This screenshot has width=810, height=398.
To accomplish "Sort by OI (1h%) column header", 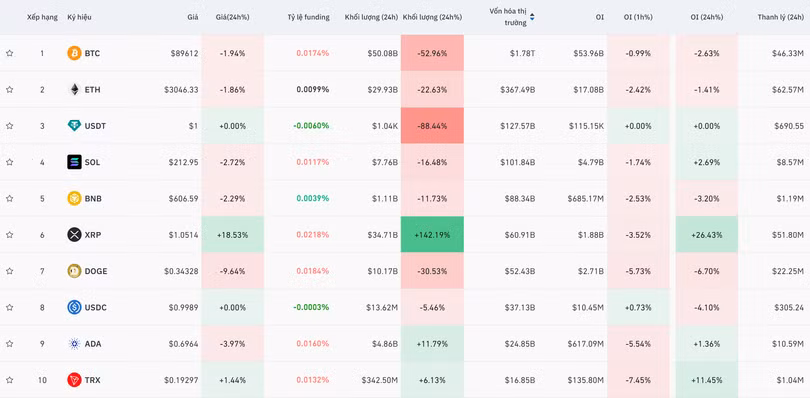I will click(x=638, y=17).
